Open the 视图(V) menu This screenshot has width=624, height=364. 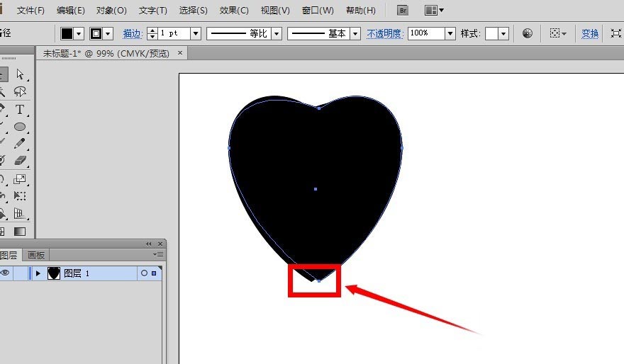click(275, 11)
